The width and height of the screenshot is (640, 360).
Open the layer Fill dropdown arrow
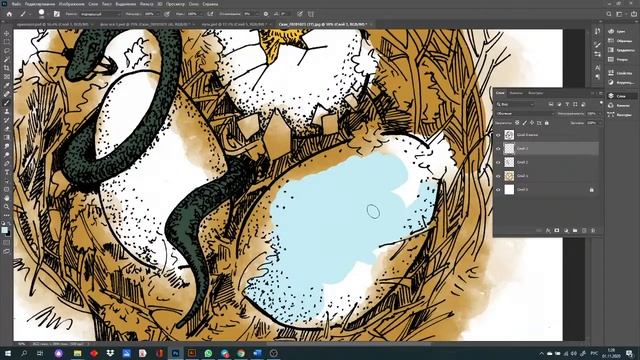(600, 123)
